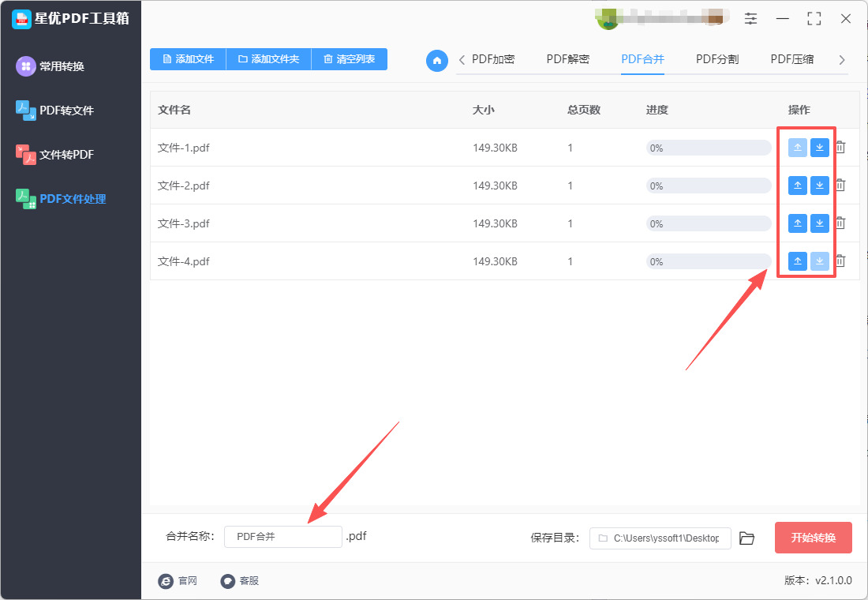Delete 文件-1.pdf from the list
This screenshot has width=868, height=600.
click(840, 148)
